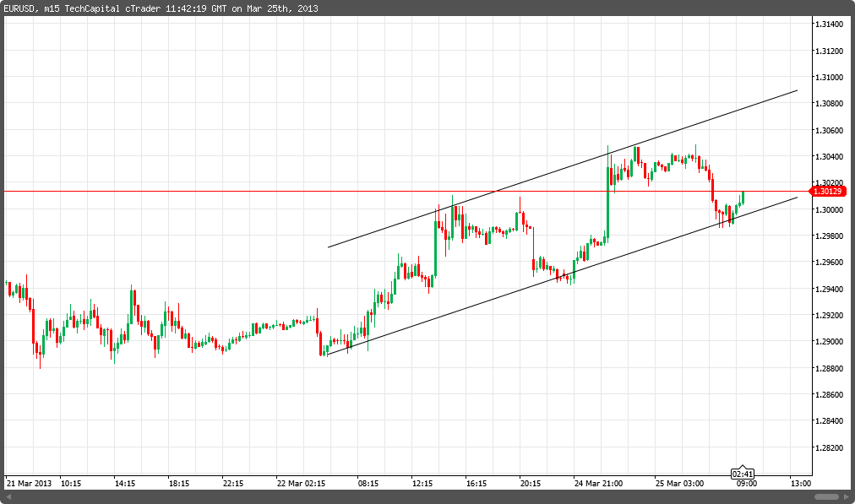Screen dimensions: 855x504
Task: Click the chart title text EURUSD, m15
Action: coord(31,8)
